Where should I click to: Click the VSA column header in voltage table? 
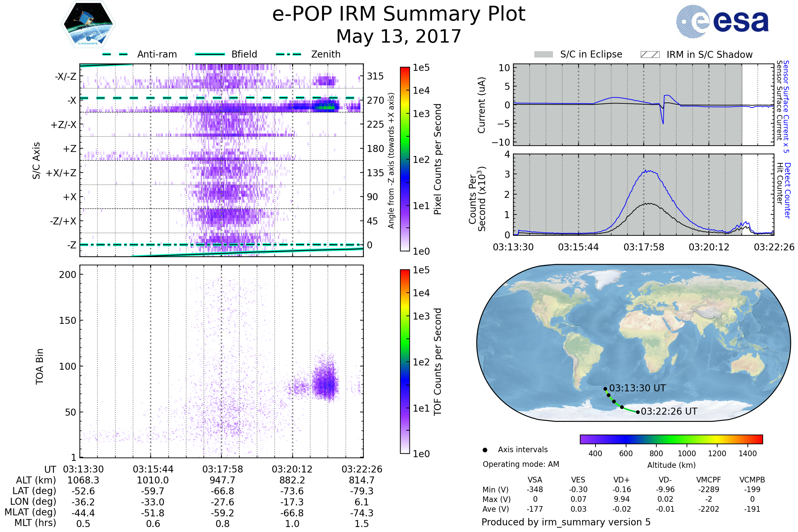click(x=535, y=480)
